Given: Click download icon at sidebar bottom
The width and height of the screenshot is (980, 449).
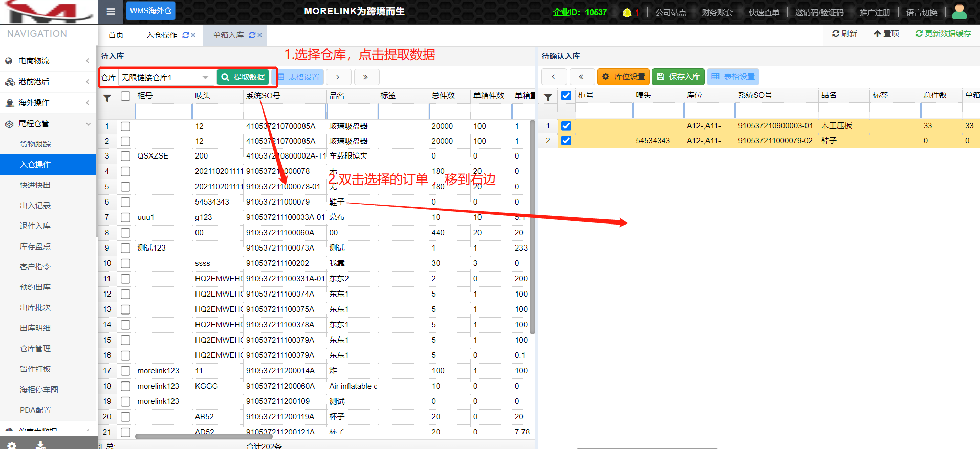Looking at the screenshot, I should [x=40, y=445].
